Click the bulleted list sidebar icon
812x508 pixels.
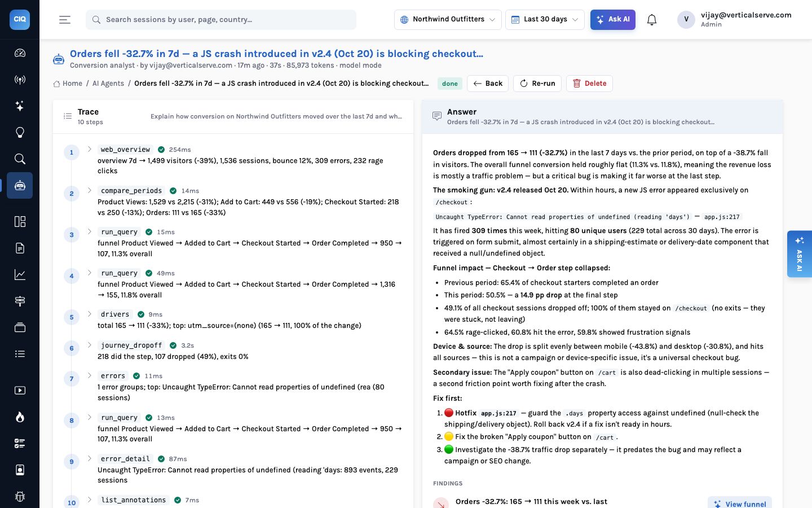(x=20, y=354)
